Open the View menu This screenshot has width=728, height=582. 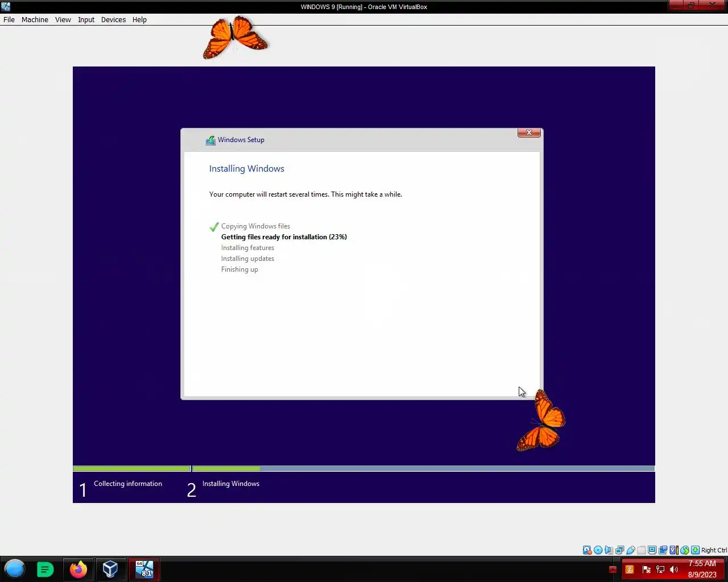click(x=63, y=19)
